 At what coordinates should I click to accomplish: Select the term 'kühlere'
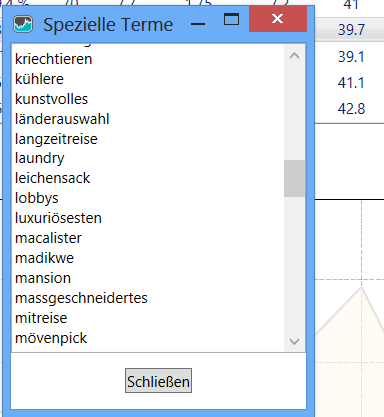39,79
